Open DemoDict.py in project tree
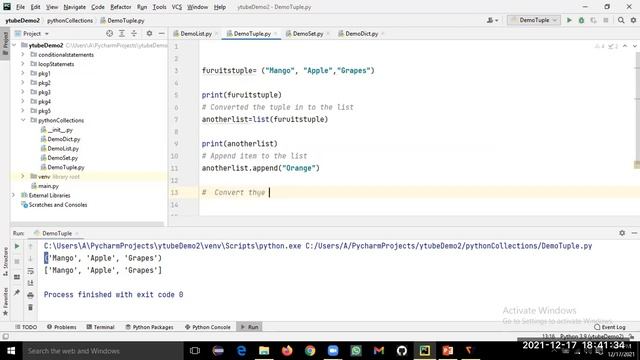 [x=64, y=139]
